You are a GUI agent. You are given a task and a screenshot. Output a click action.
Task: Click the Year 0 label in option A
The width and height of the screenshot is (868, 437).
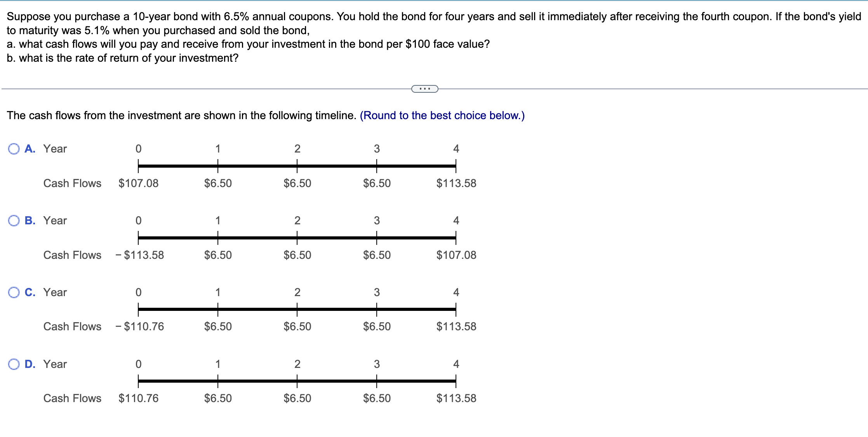[138, 149]
